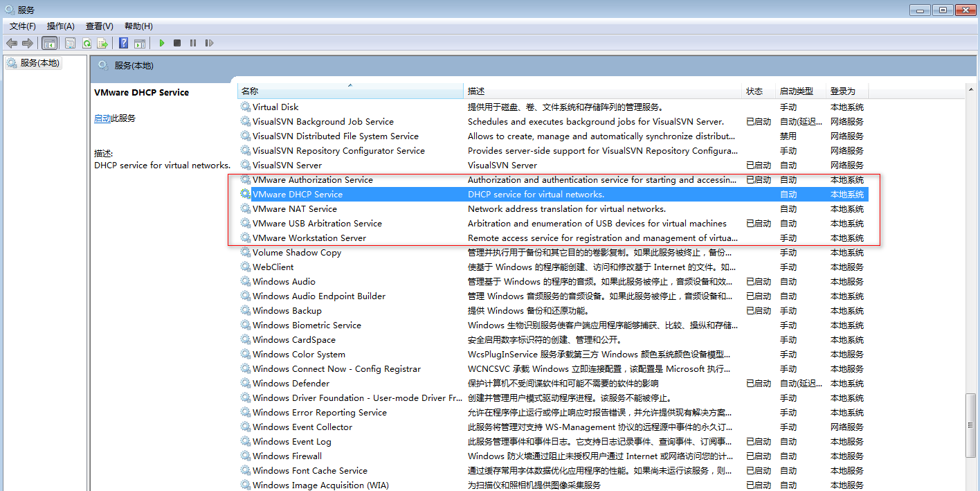Start the service with the green play icon

pyautogui.click(x=161, y=43)
